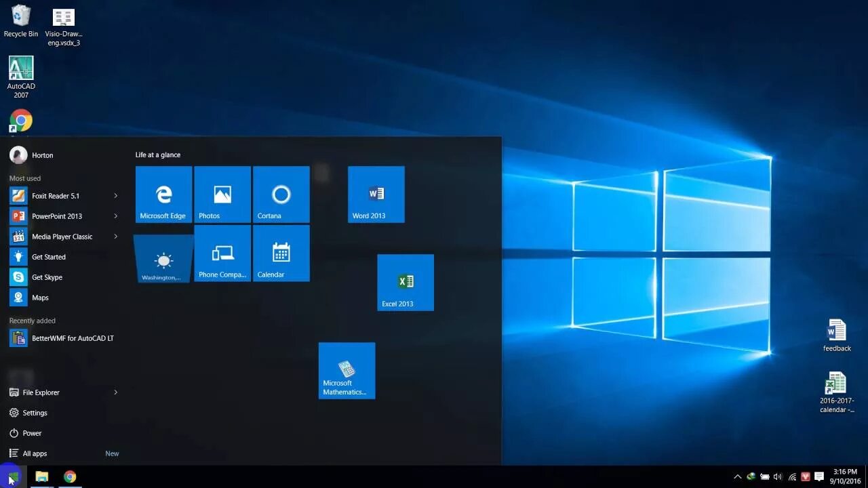The image size is (868, 488).
Task: Open Wi-Fi network settings in the tray
Action: (x=792, y=476)
